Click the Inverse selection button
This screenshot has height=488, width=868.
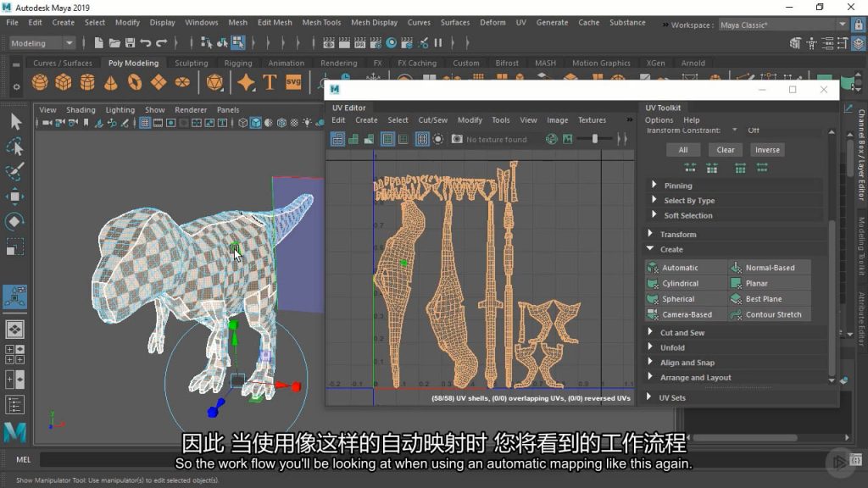tap(767, 149)
